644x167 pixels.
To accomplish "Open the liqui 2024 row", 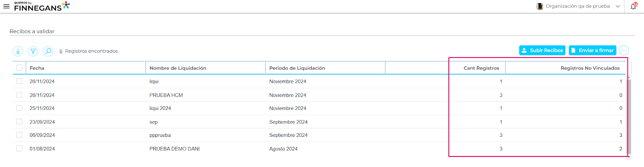I will [160, 108].
